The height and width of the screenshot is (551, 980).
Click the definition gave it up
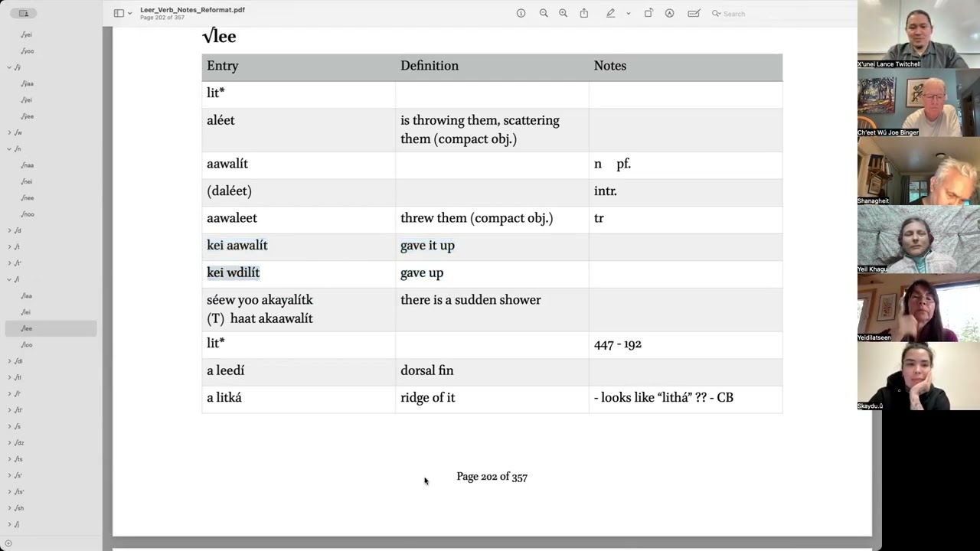coord(427,246)
